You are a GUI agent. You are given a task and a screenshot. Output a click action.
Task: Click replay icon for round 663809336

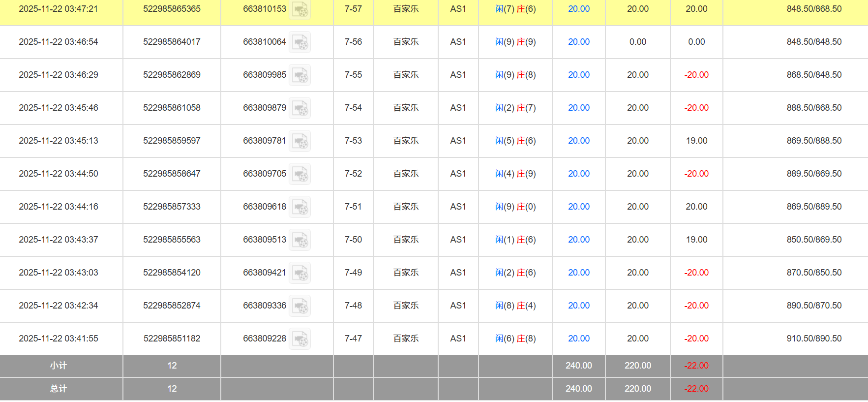(x=299, y=306)
